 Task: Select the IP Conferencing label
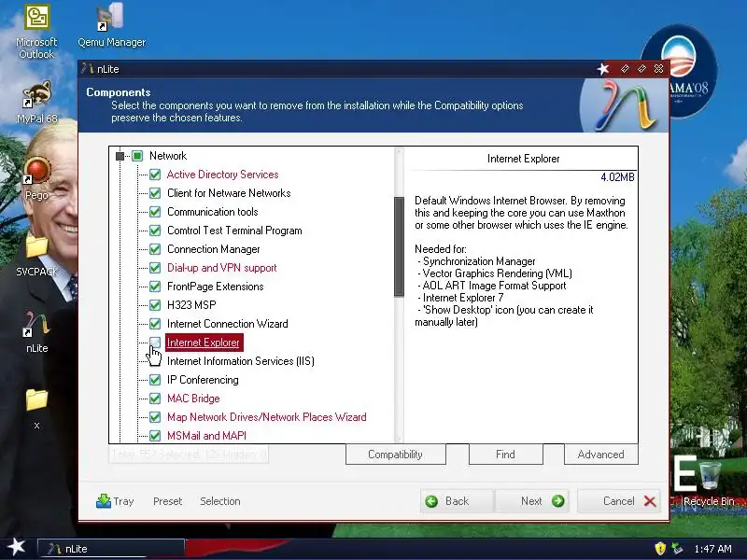[x=203, y=380]
